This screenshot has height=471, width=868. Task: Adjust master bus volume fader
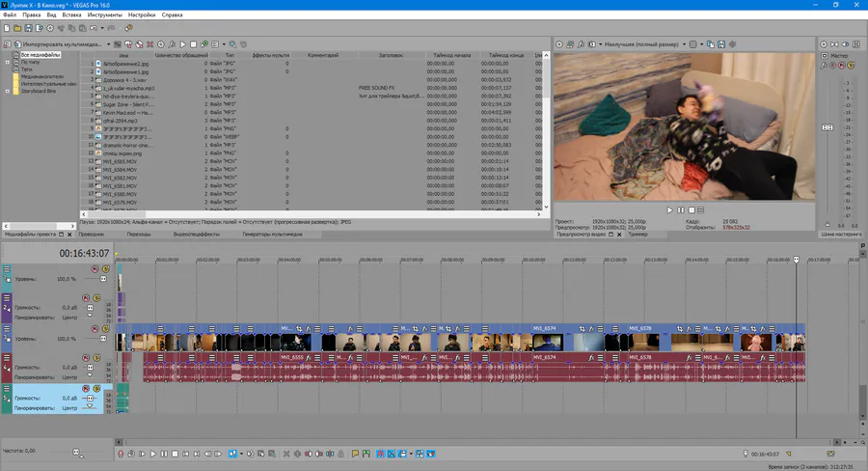tap(827, 127)
